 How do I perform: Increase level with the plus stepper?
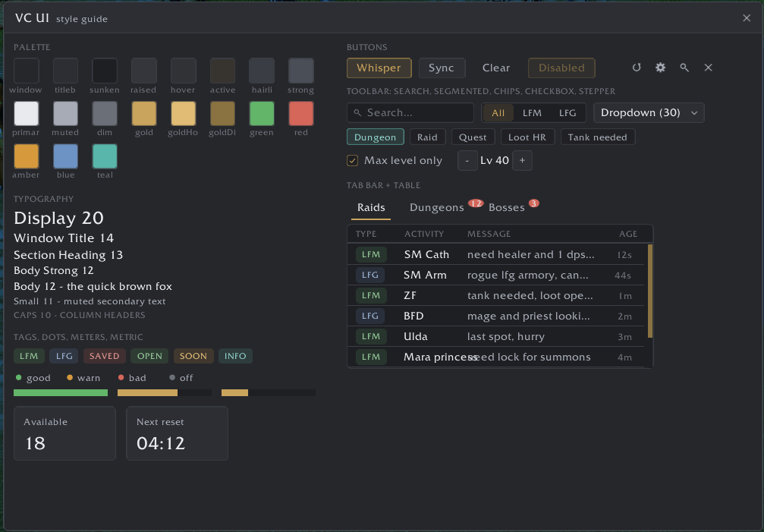522,160
